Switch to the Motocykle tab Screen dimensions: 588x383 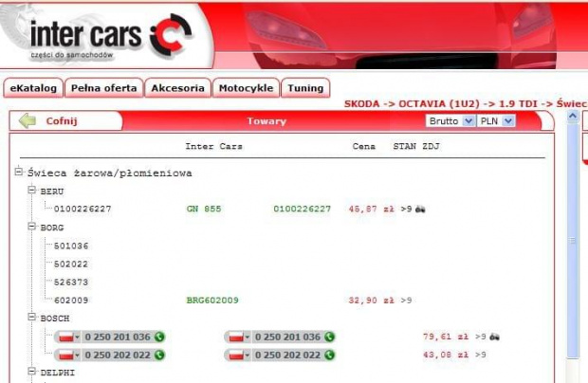246,88
